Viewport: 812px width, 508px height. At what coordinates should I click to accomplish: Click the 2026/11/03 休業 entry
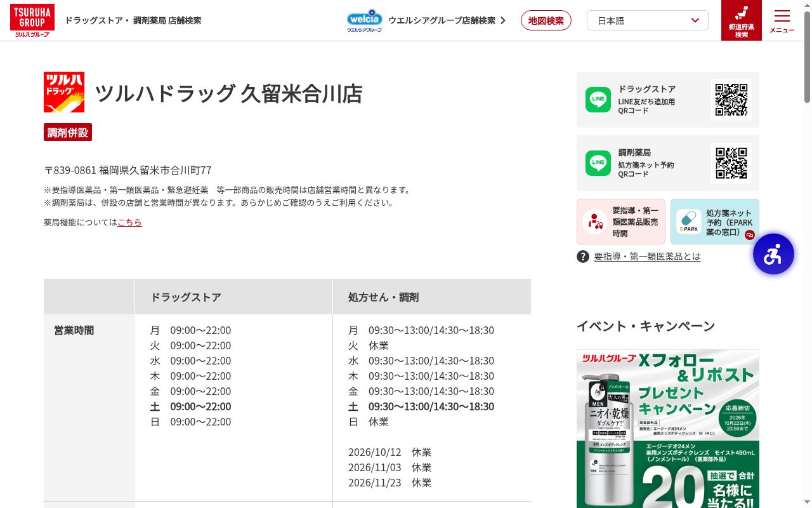click(390, 467)
